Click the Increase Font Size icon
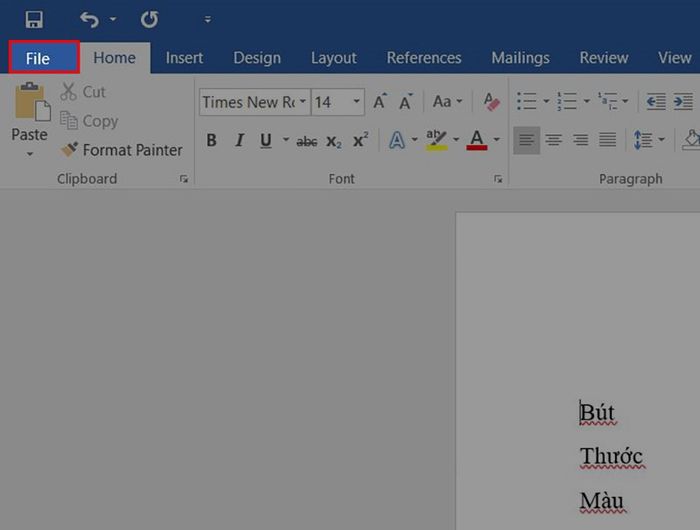 point(380,102)
